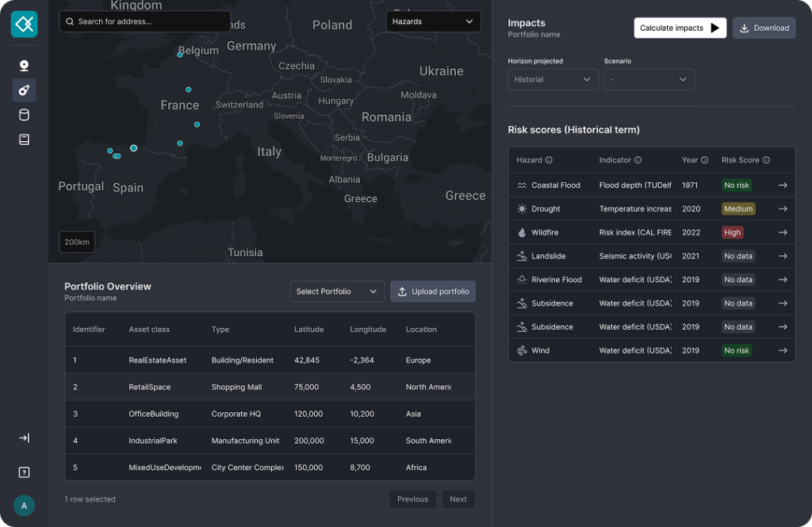
Task: Open the Hazards dropdown on the map
Action: [x=433, y=21]
